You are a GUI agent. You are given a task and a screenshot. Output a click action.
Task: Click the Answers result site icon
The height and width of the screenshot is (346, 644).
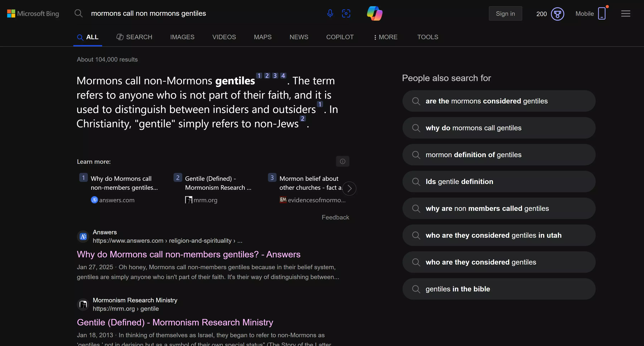[83, 236]
